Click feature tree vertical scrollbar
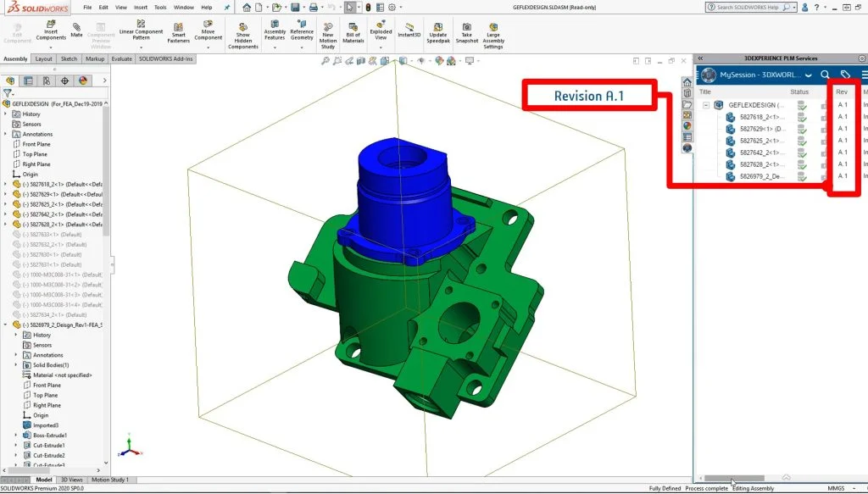This screenshot has width=868, height=494. [106, 171]
